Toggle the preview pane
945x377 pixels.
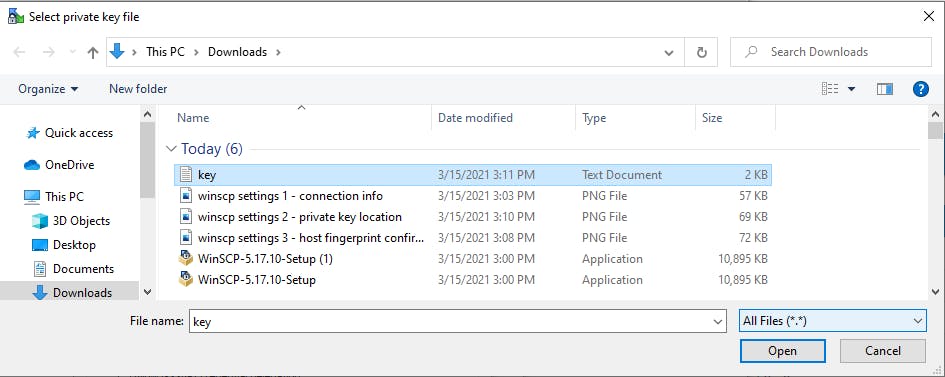coord(885,89)
